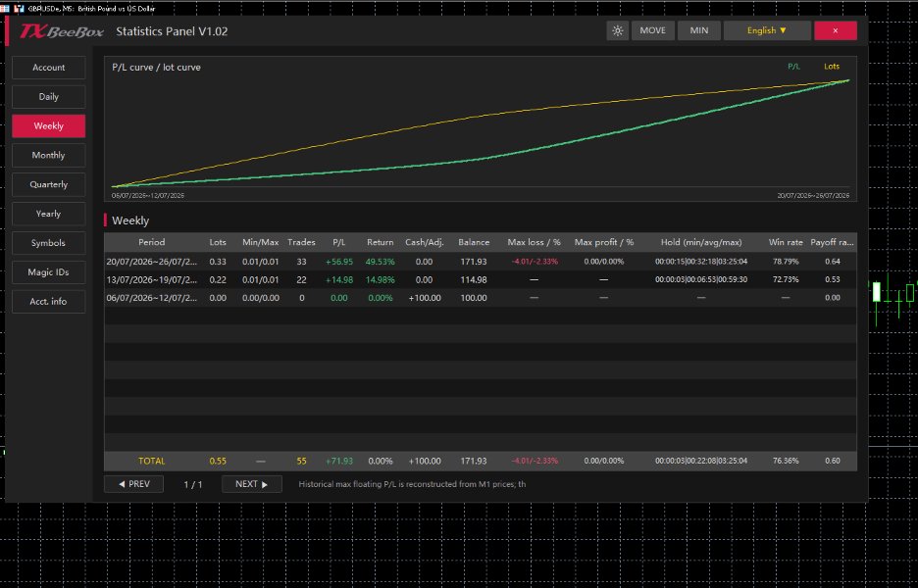
Task: Click the historical max floating P/L note
Action: click(x=412, y=484)
